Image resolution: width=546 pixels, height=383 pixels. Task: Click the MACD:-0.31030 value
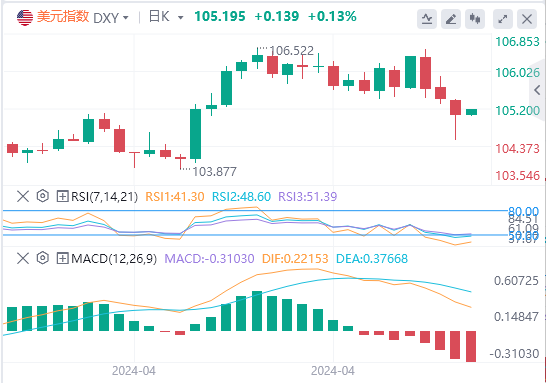(209, 259)
